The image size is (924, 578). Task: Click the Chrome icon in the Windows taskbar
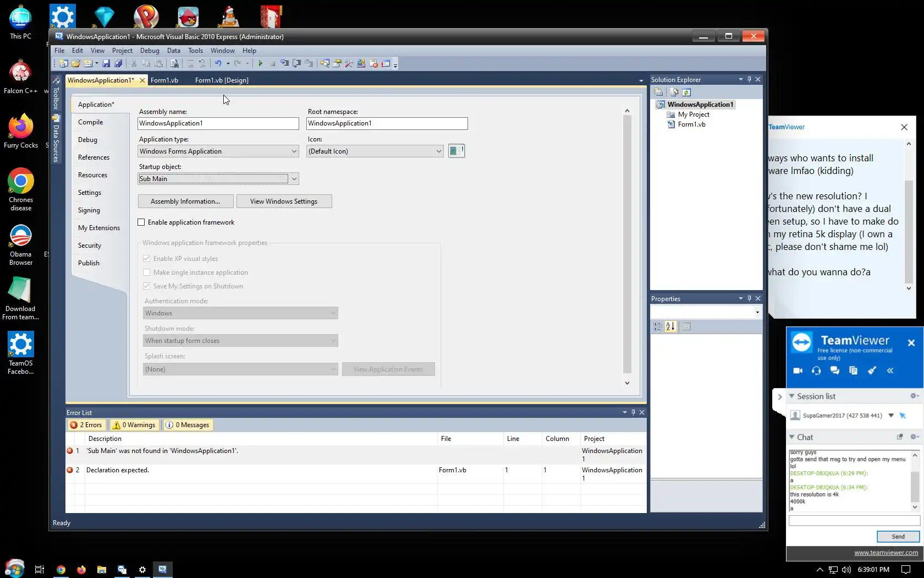coord(61,570)
